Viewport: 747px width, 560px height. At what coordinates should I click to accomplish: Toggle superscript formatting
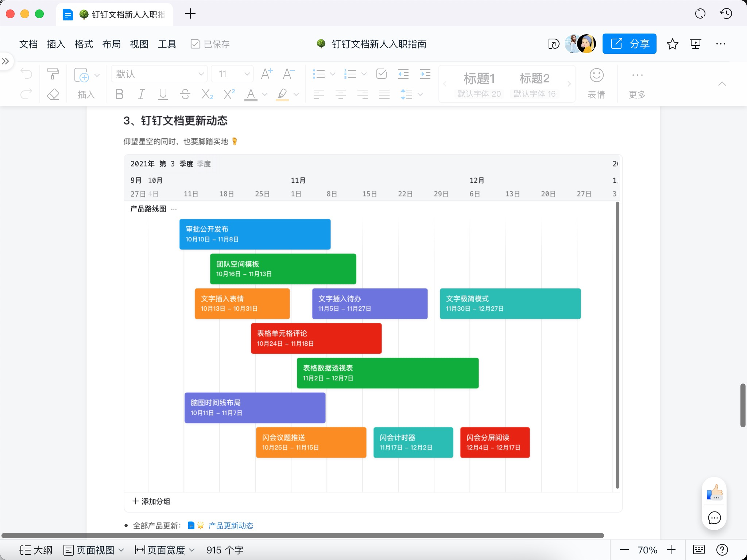tap(229, 94)
